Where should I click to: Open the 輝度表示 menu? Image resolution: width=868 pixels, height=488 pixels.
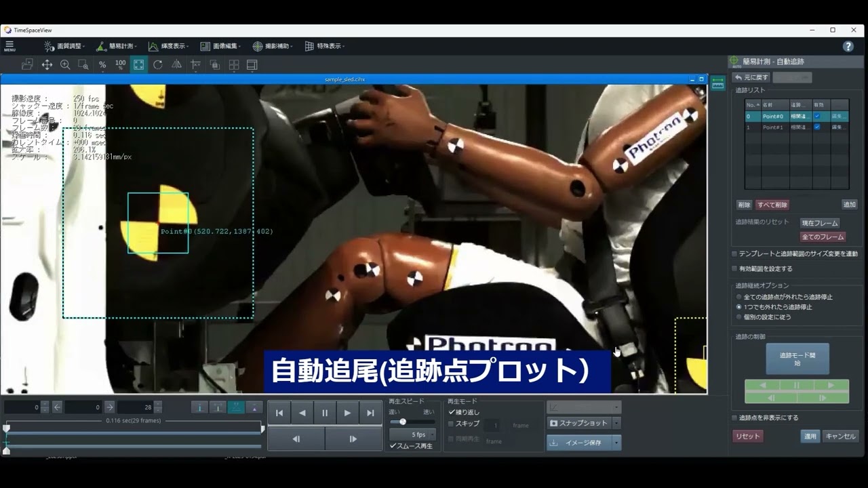pyautogui.click(x=167, y=46)
